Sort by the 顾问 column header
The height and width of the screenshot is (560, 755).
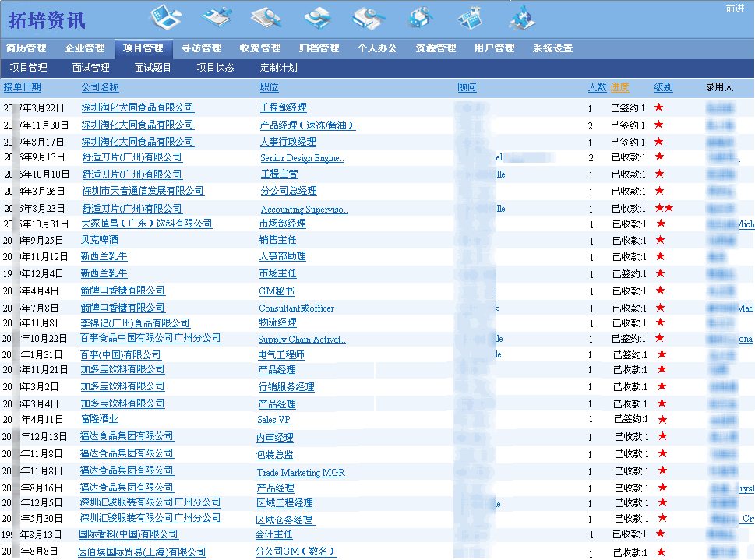(467, 87)
